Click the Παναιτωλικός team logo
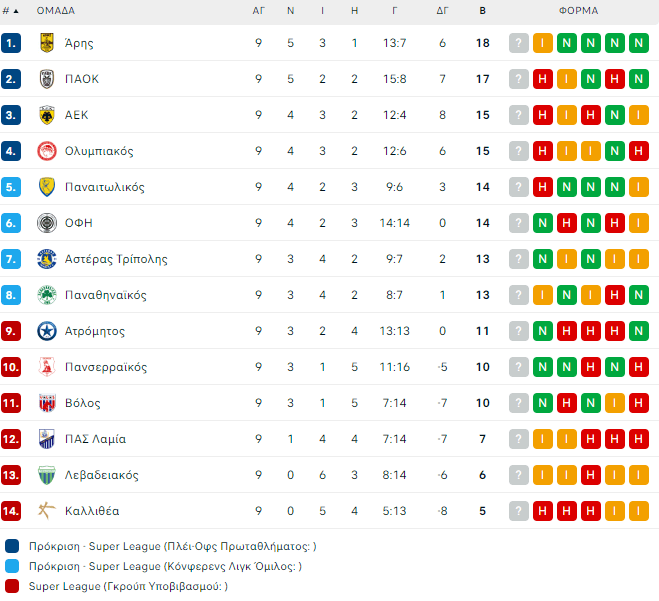 click(46, 187)
